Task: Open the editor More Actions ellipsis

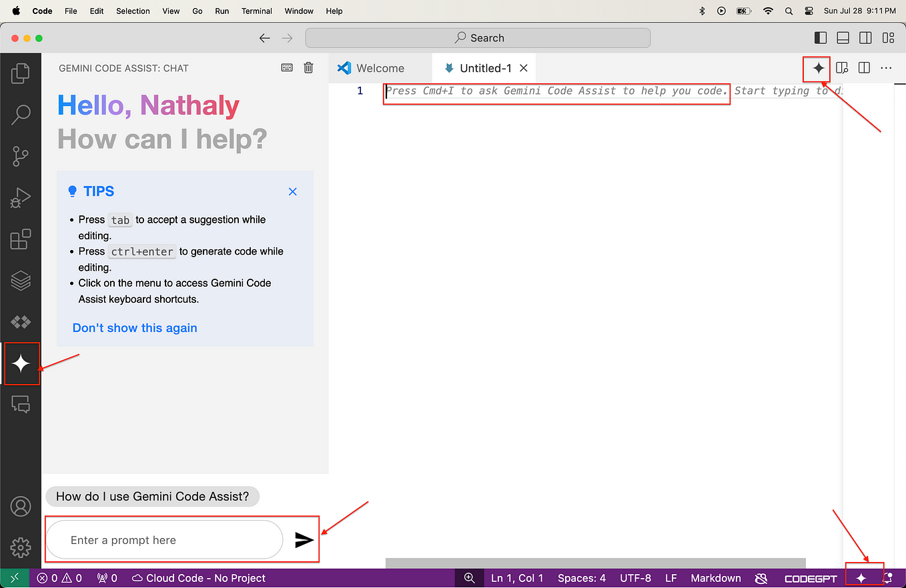Action: [x=886, y=67]
